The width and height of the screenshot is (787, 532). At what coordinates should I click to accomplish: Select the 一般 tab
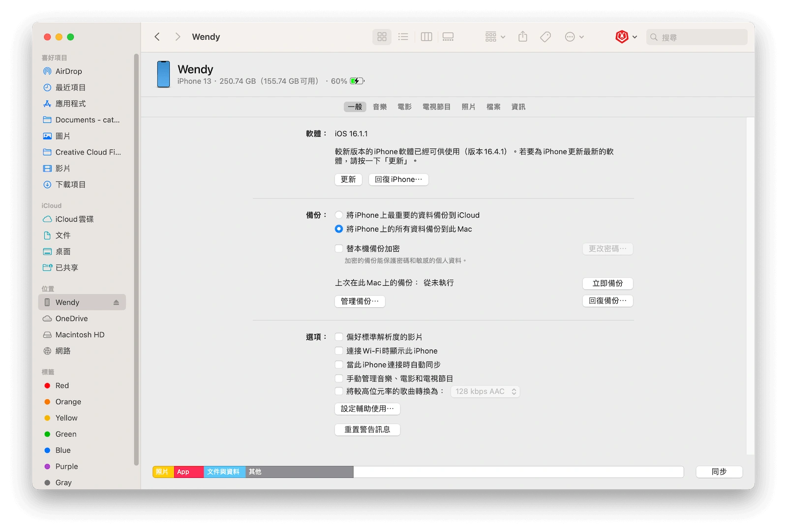pos(355,107)
